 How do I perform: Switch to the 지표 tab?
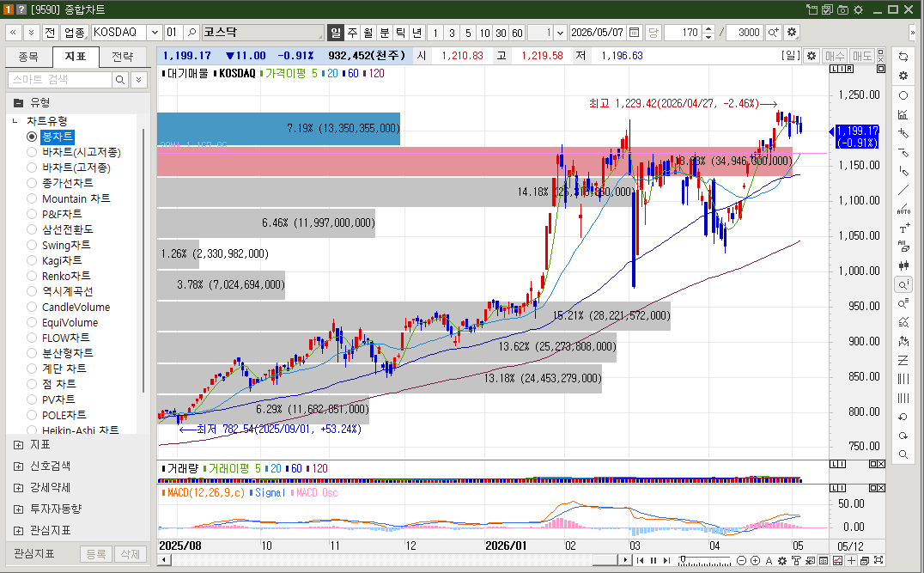[x=76, y=57]
